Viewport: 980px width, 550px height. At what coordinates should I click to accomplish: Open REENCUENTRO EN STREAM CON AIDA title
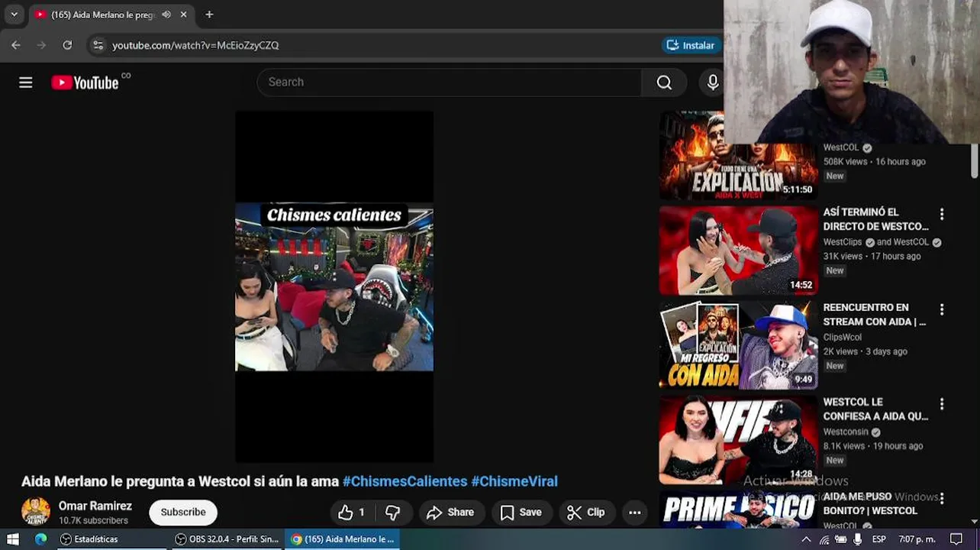click(x=875, y=314)
